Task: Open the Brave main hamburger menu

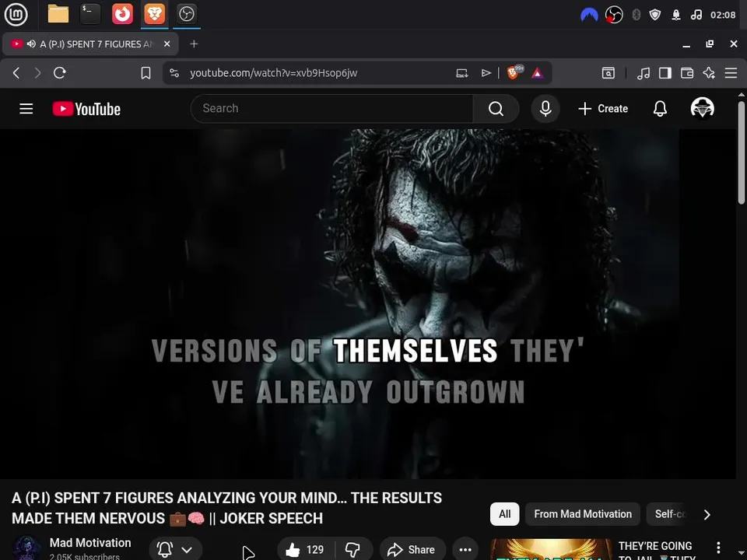Action: pos(731,73)
